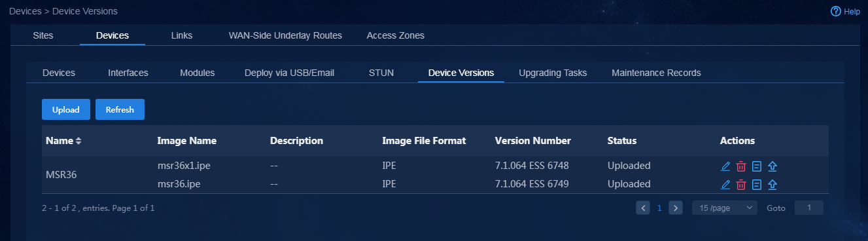Open the 15 /page dropdown

[724, 208]
